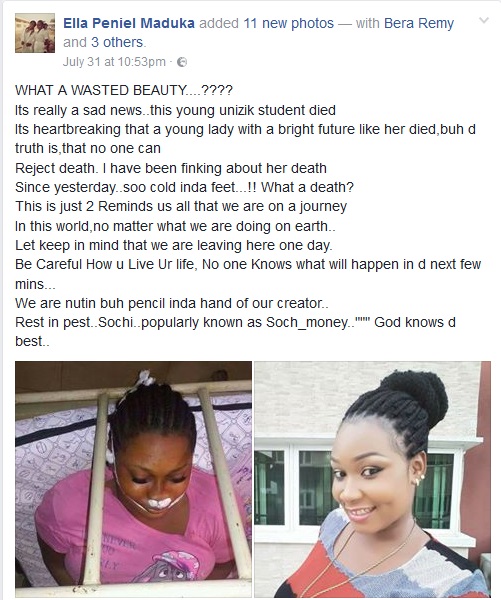Open Ella Peniel Maduka's profile link
Screen dimensions: 501x600
click(x=129, y=23)
